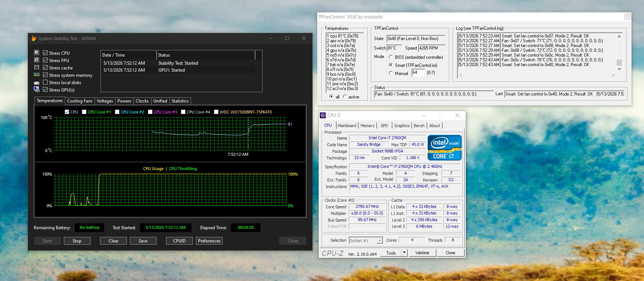Click the Validate button
The image size is (644, 281).
point(422,253)
